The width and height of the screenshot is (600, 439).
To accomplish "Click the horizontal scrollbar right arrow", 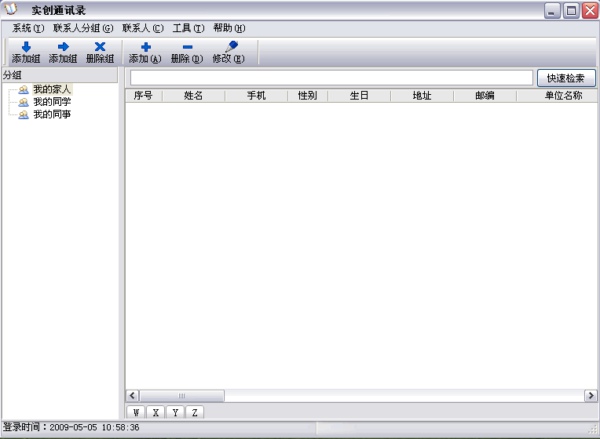I will point(591,395).
